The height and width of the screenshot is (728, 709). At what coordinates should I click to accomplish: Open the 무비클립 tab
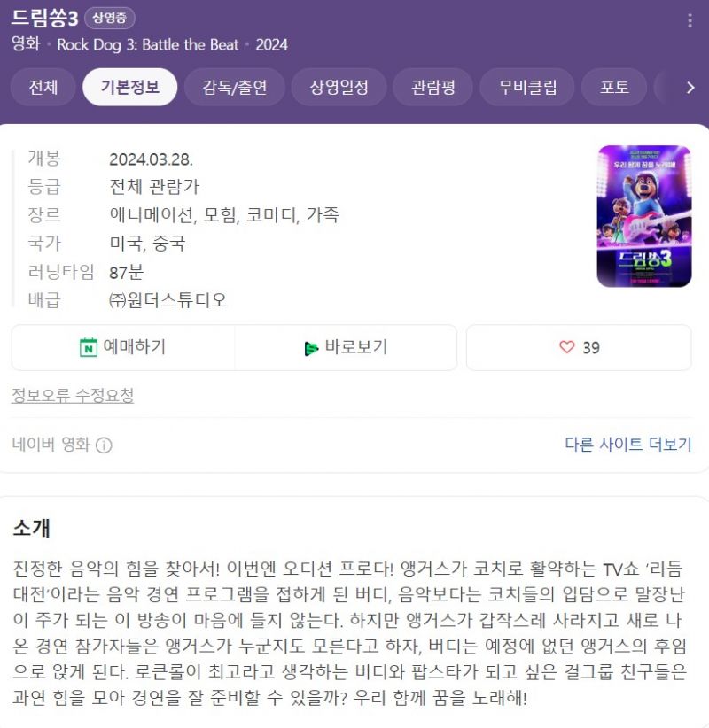527,87
